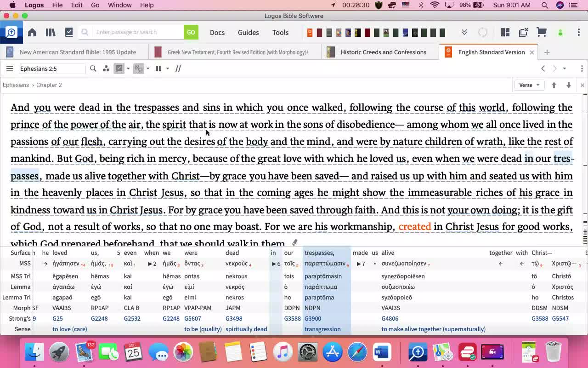Open Safari from the Dock
Viewport: 588px width, 368px height.
click(357, 352)
